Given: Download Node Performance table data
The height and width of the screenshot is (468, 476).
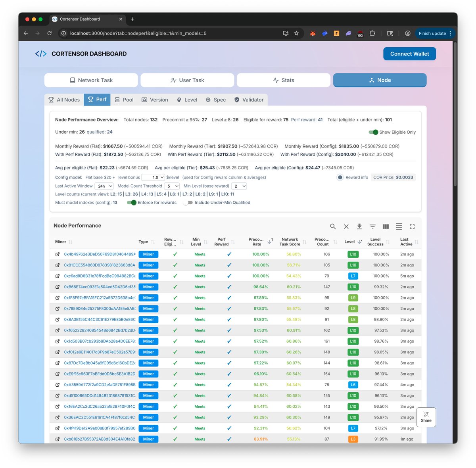Looking at the screenshot, I should coord(359,226).
